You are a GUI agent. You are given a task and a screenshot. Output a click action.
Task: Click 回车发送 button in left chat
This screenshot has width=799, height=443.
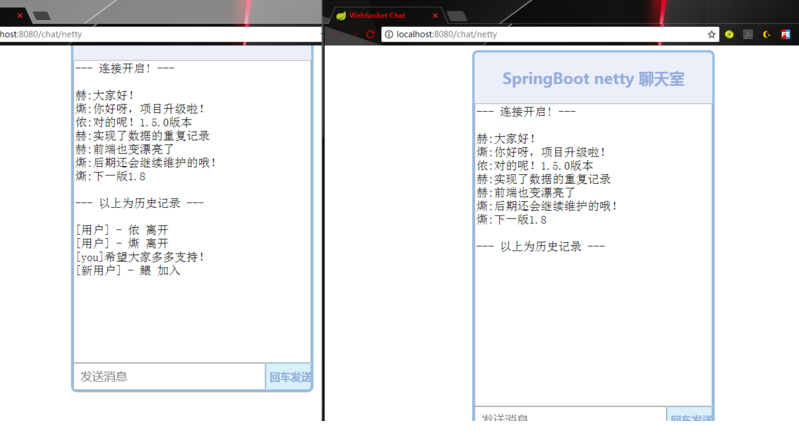(x=289, y=377)
